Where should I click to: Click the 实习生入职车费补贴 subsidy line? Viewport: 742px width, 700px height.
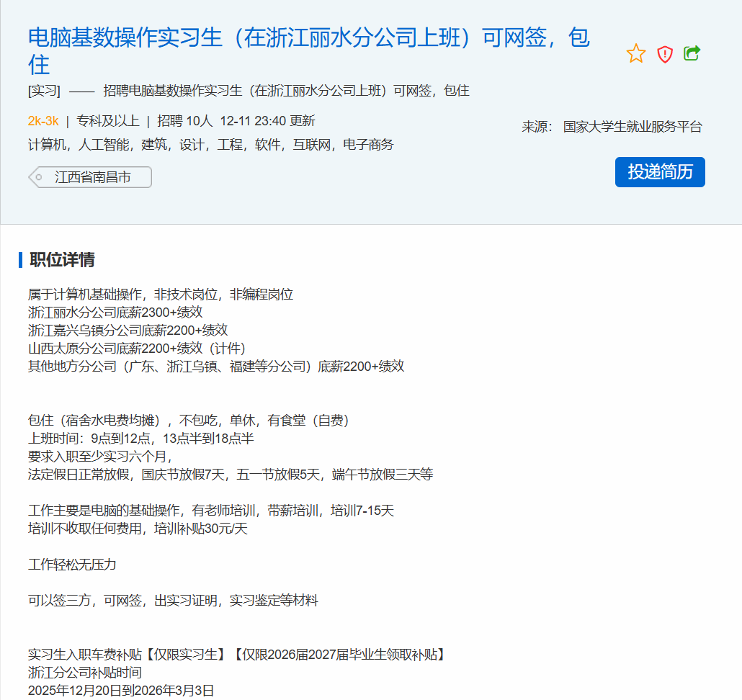point(236,655)
